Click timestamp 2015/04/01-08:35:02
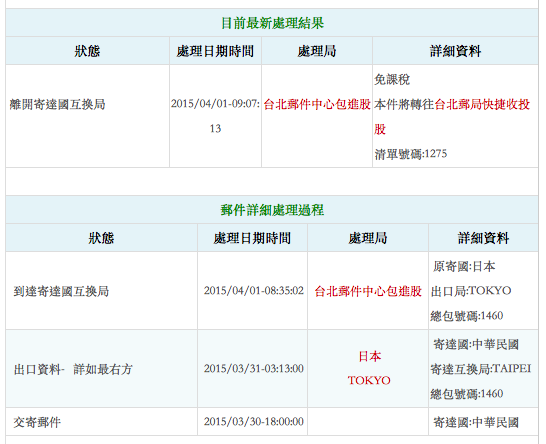 [254, 290]
